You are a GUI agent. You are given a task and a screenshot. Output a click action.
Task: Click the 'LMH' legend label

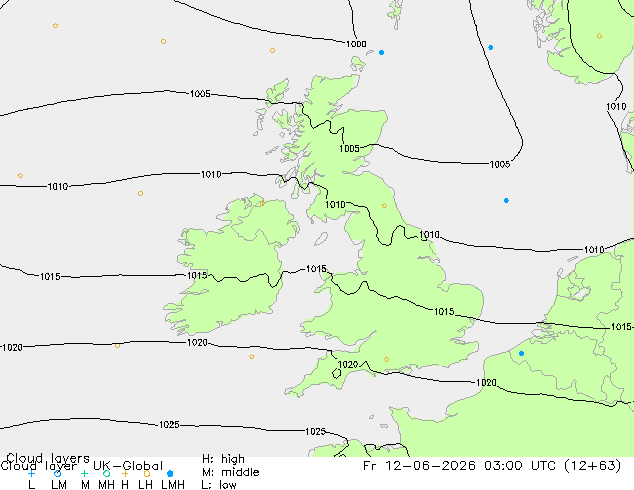173,484
